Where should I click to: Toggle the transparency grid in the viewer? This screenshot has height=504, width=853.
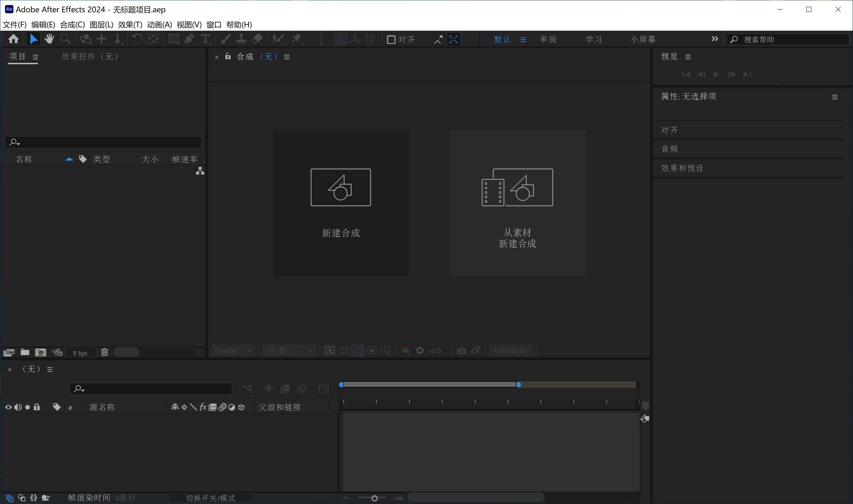coord(344,351)
